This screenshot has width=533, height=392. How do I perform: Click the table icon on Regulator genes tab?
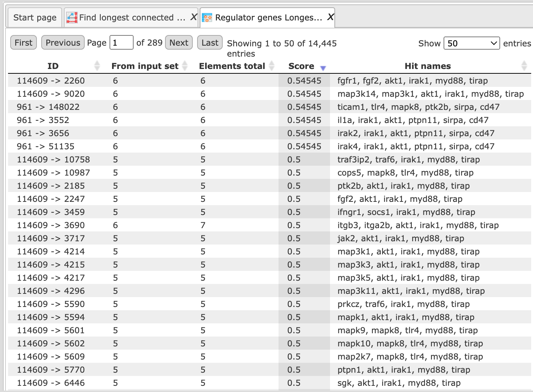pyautogui.click(x=207, y=18)
